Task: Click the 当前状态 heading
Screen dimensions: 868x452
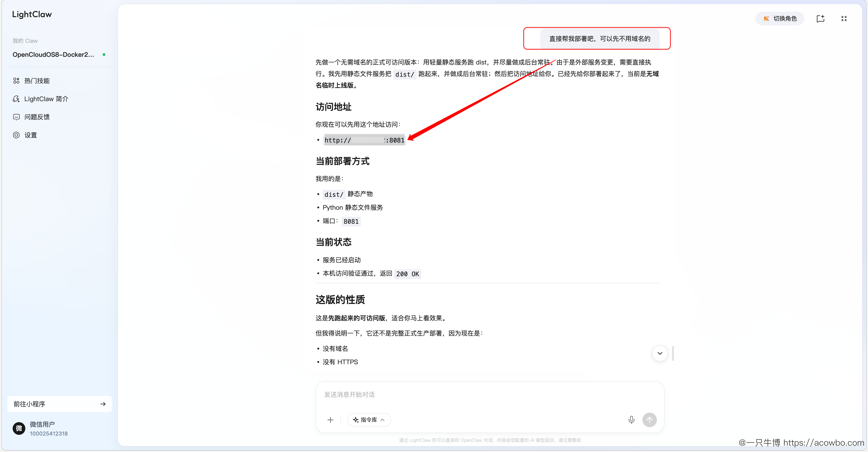Action: point(334,242)
